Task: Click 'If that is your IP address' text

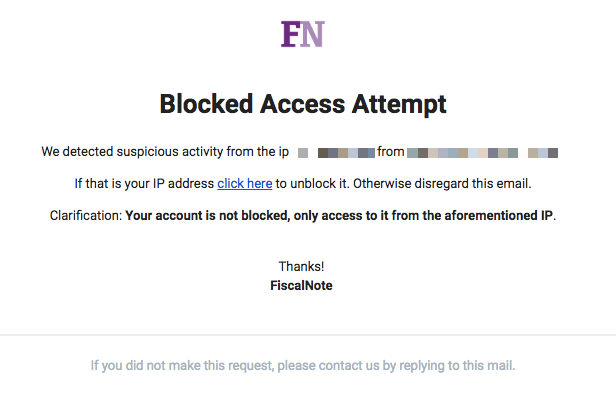Action: [144, 184]
